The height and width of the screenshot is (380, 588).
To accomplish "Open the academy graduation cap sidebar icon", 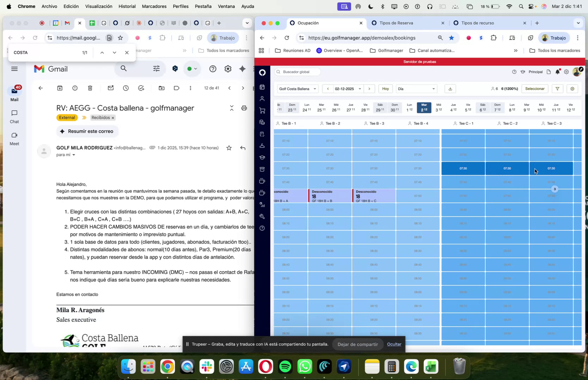I will (262, 158).
